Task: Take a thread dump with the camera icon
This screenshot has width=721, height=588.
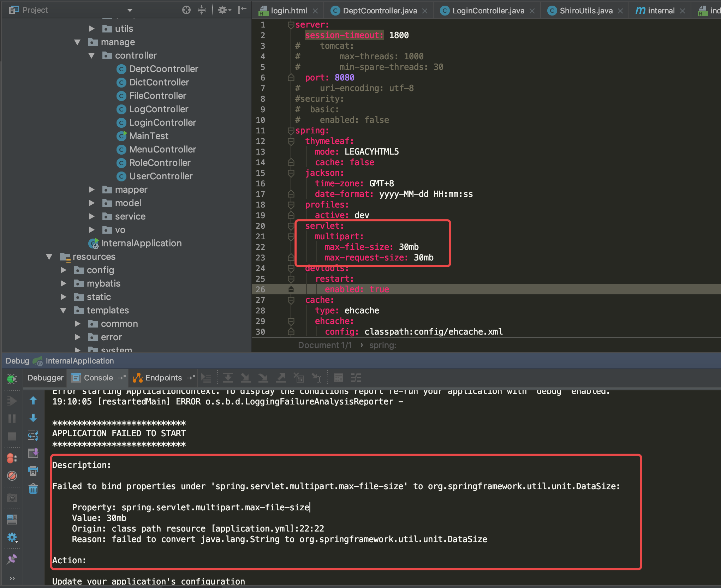Action: (12, 498)
